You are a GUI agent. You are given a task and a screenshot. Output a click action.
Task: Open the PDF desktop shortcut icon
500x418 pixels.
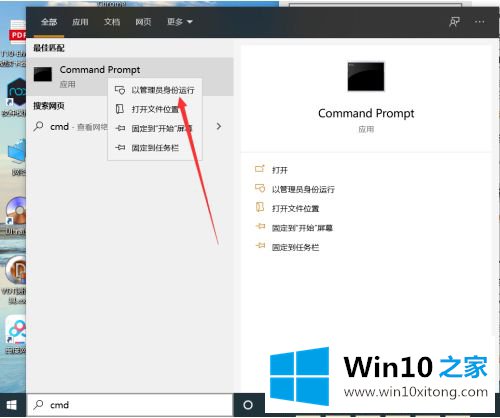coord(18,32)
